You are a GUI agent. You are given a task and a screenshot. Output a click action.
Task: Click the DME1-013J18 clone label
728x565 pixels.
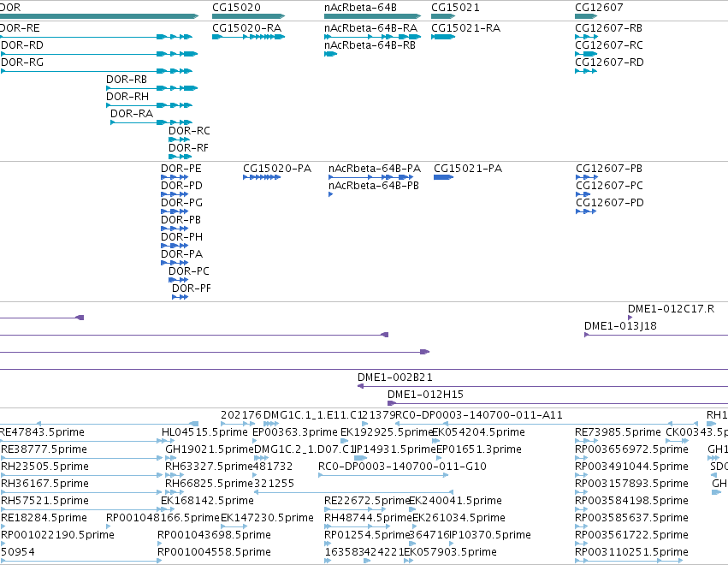pyautogui.click(x=620, y=326)
